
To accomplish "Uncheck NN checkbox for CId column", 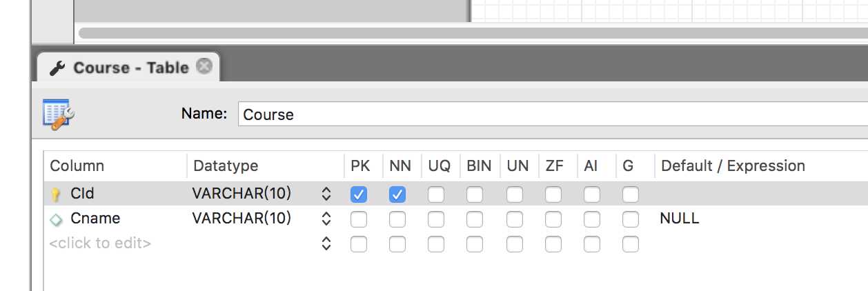I will [x=397, y=194].
